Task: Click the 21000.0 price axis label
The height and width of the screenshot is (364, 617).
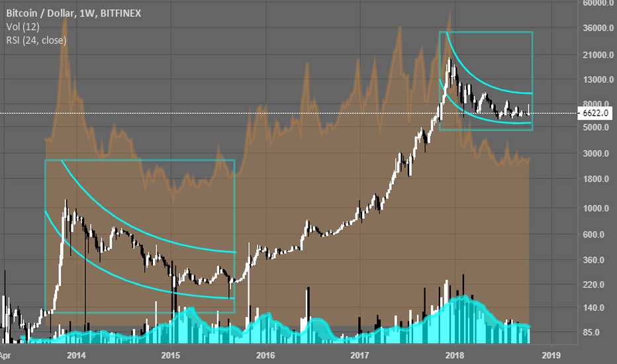Action: coord(598,55)
